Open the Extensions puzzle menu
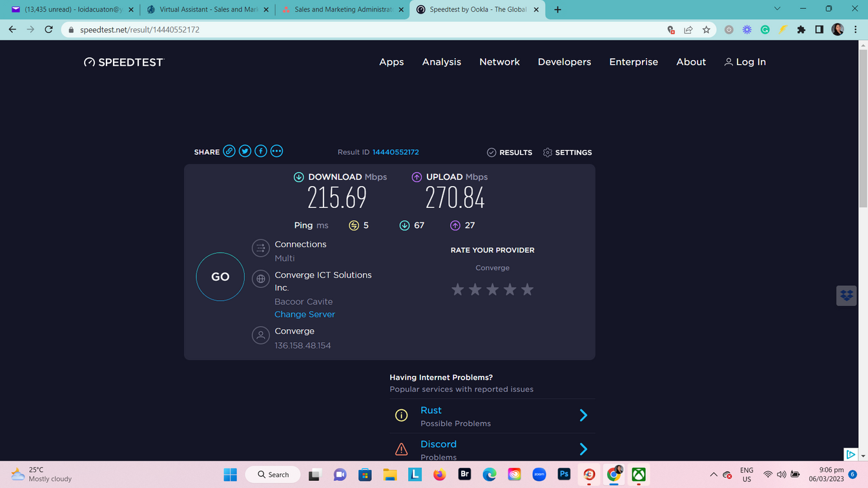Screen dimensions: 868x488 click(x=801, y=30)
